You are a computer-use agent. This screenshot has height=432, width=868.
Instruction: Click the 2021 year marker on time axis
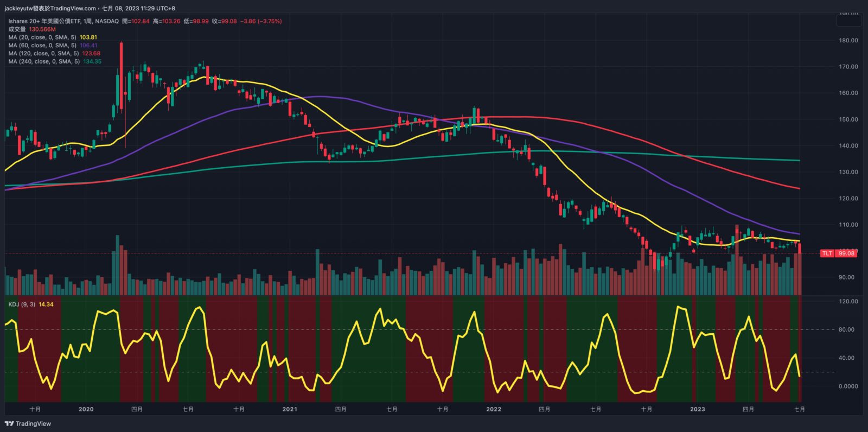[290, 409]
